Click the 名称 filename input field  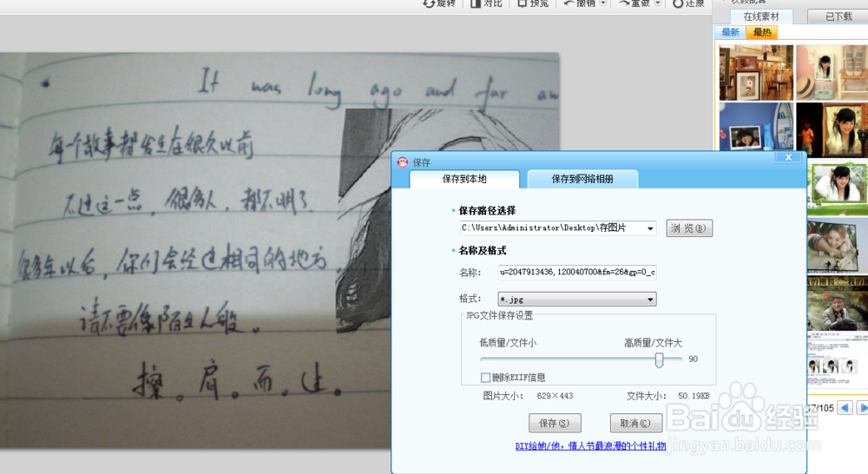click(x=577, y=272)
